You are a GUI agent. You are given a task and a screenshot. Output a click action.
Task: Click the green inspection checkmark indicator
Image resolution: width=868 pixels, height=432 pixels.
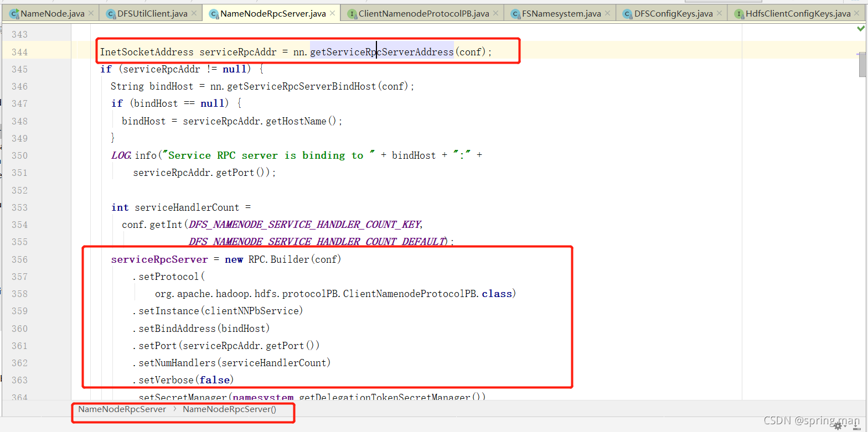pyautogui.click(x=862, y=27)
